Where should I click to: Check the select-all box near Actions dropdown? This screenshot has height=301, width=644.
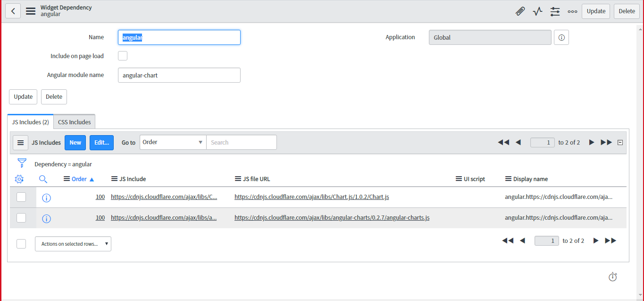click(x=21, y=243)
